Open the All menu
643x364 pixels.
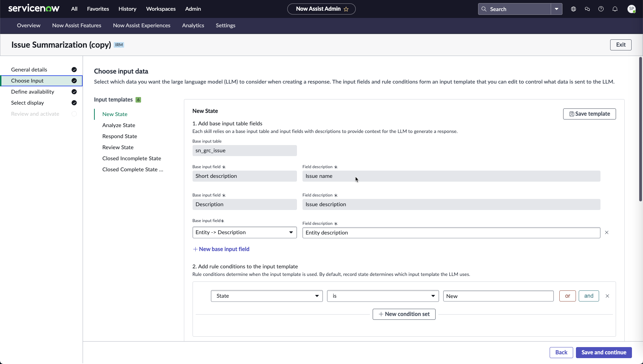tap(74, 9)
